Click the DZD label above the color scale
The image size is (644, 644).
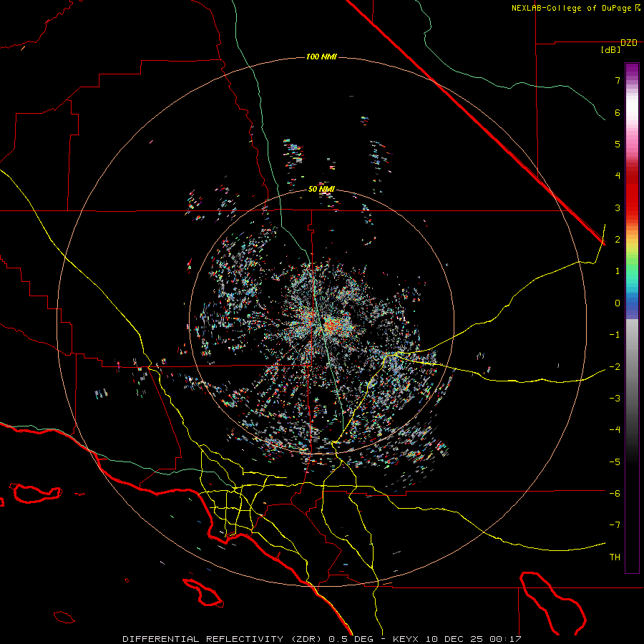[628, 43]
